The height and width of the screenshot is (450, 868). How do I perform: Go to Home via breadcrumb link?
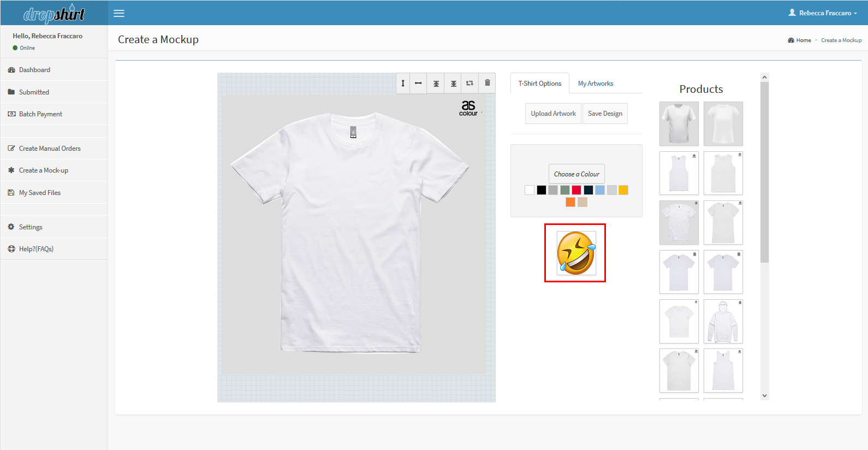tap(799, 40)
